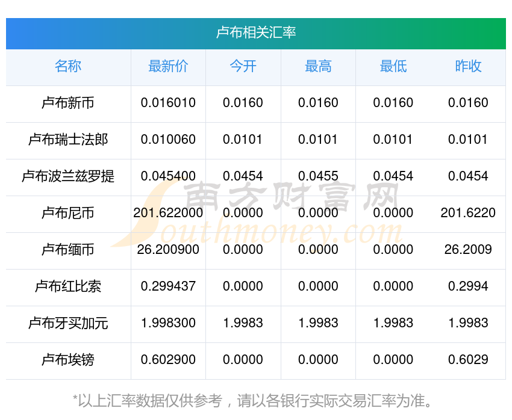Click latest price 1.998300
Screen dimensions: 512x420
click(x=168, y=323)
